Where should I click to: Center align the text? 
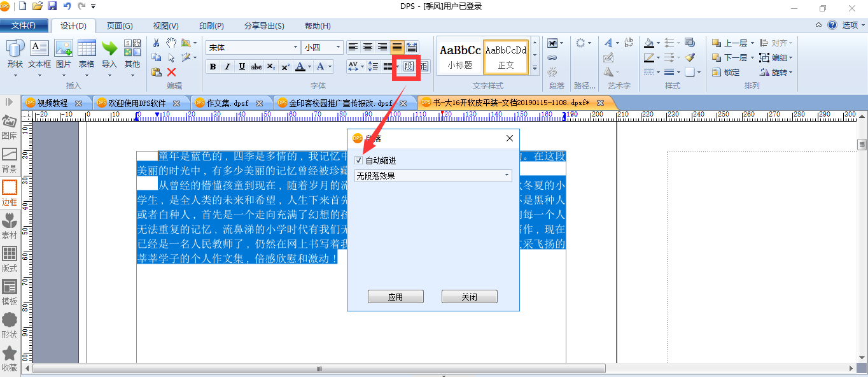pos(368,47)
